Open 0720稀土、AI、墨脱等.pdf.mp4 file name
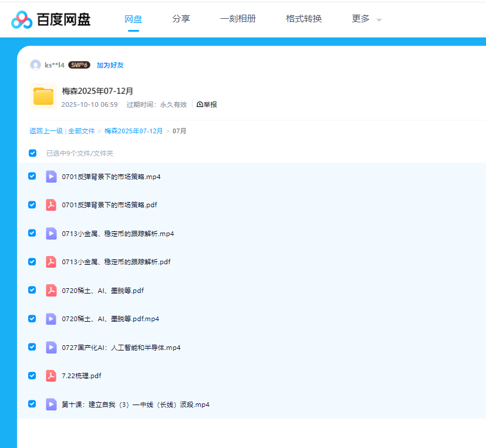Viewport: 486px width, 448px height. click(110, 319)
